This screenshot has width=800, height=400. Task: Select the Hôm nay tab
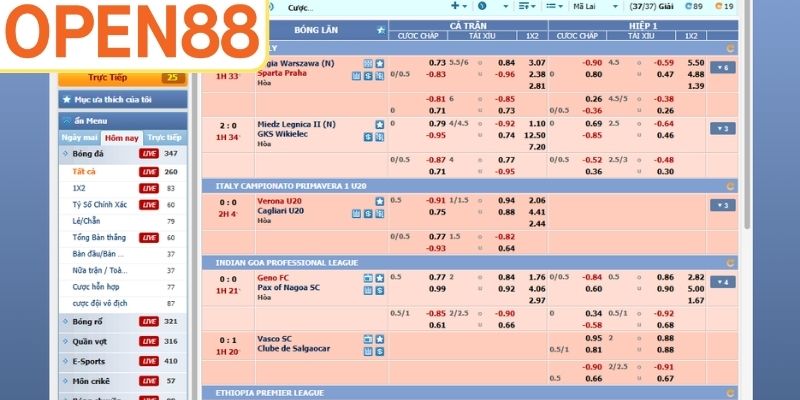coord(122,137)
